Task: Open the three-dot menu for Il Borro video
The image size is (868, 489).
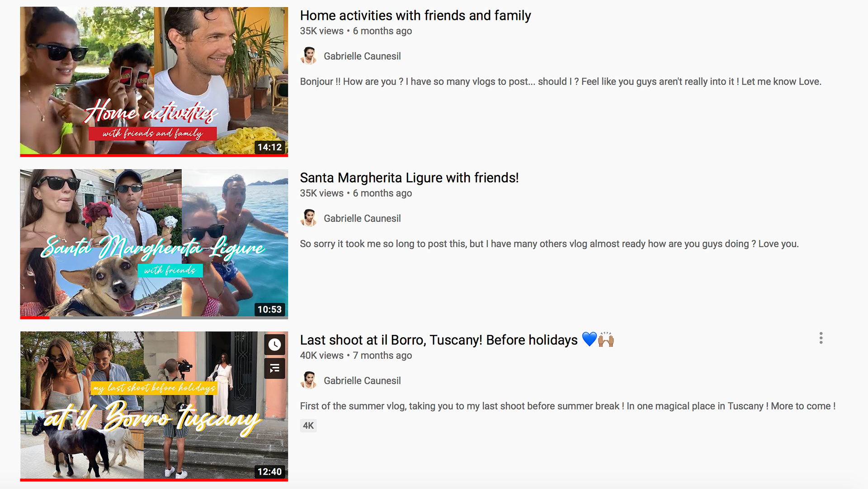Action: coord(821,338)
